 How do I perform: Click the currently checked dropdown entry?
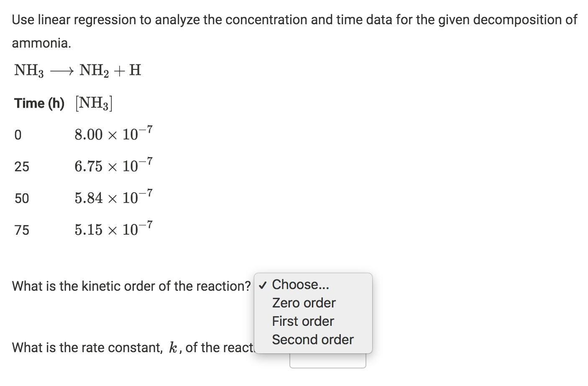[x=300, y=284]
